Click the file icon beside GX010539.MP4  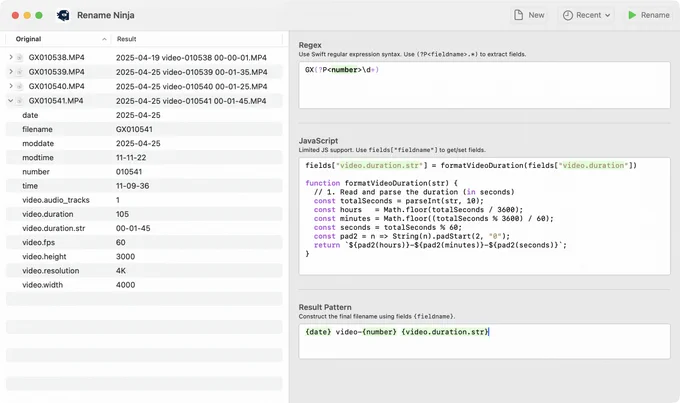point(20,72)
